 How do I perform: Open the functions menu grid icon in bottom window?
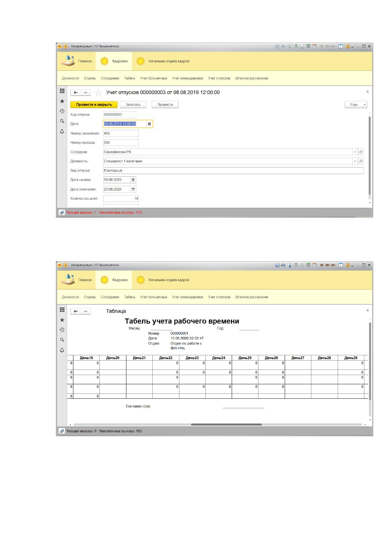pyautogui.click(x=62, y=310)
